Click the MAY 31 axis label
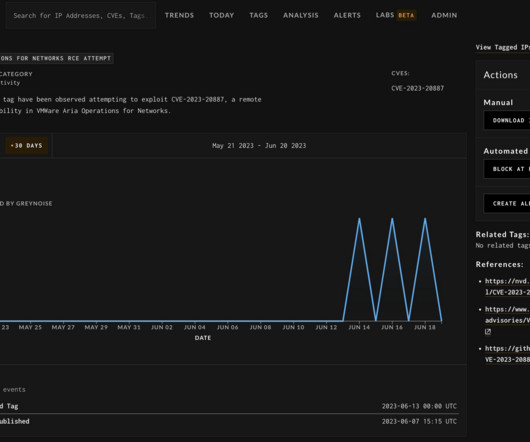The width and height of the screenshot is (530, 442). (129, 327)
